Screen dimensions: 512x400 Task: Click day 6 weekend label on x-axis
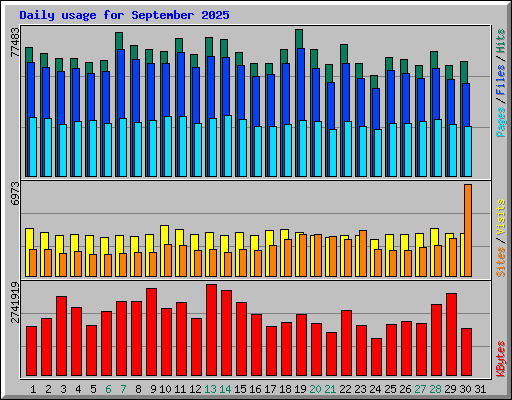108,389
